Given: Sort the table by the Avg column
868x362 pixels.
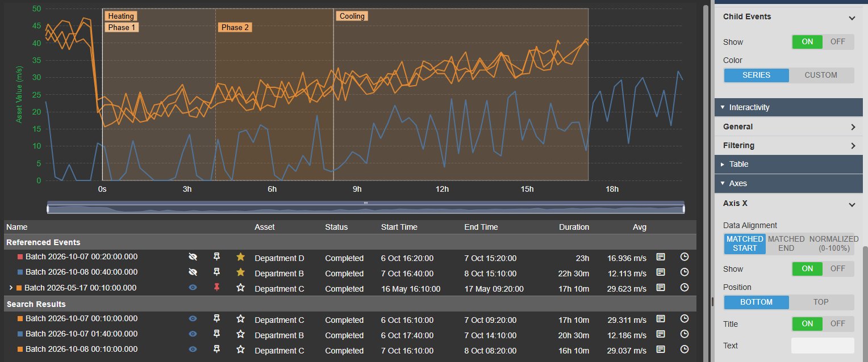Looking at the screenshot, I should 640,227.
